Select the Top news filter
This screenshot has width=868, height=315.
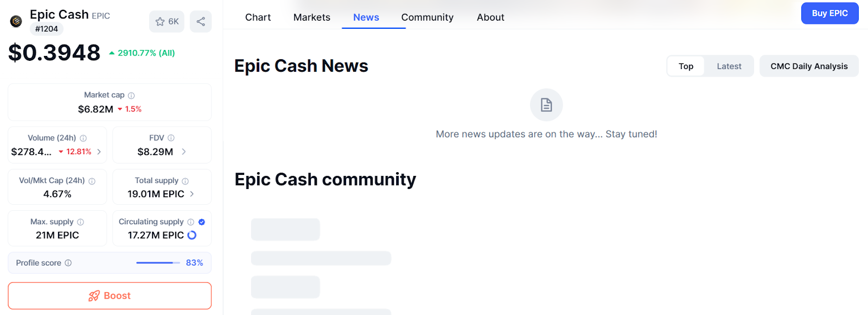tap(686, 66)
